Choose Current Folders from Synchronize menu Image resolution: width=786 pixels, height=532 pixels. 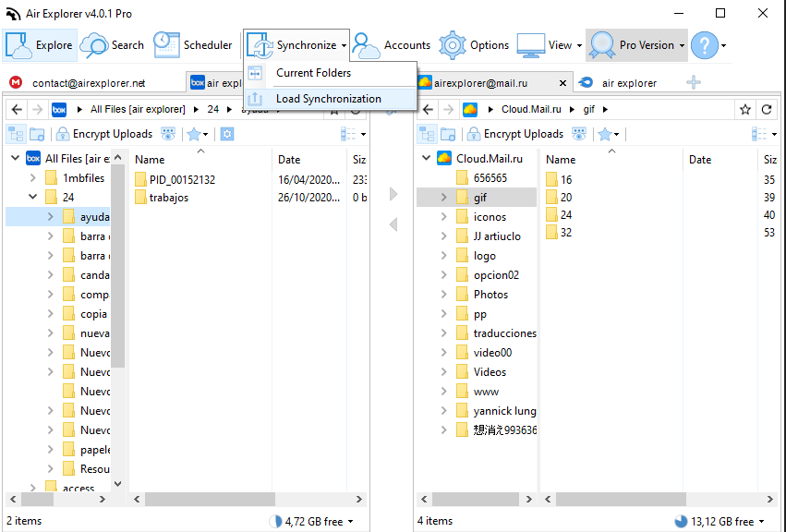click(x=330, y=73)
